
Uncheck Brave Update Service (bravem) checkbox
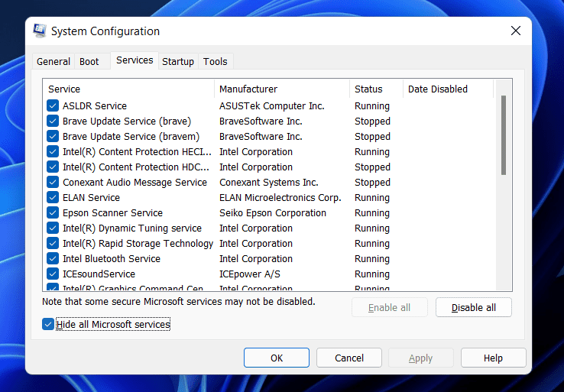(53, 136)
